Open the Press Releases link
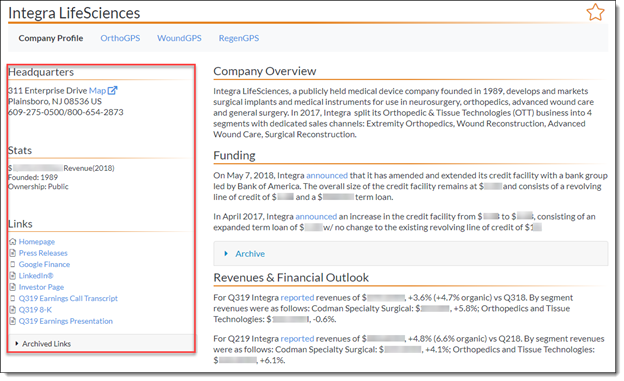Viewport: 624px width, 381px height. pyautogui.click(x=43, y=253)
